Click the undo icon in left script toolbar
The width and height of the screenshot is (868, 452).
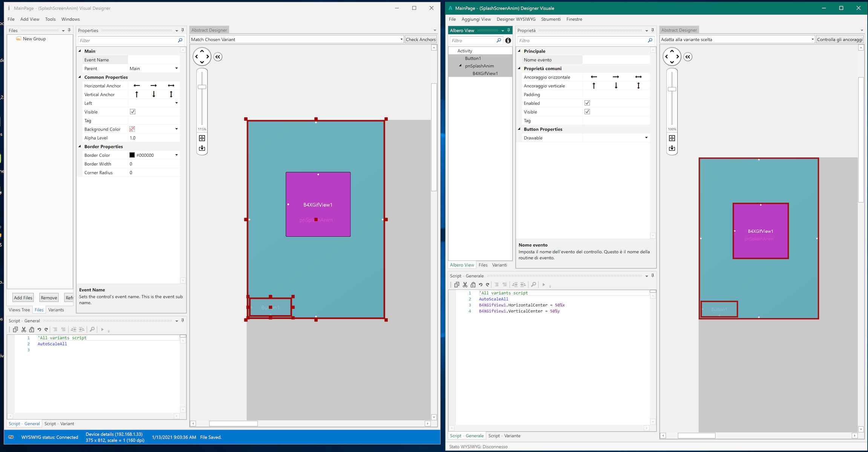coord(39,329)
